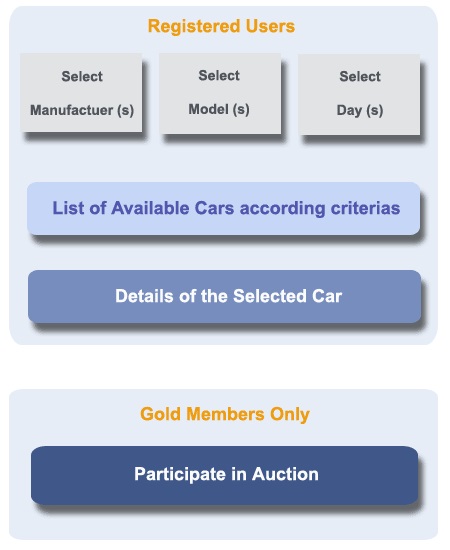
Task: View Details of the Selected Car
Action: click(224, 296)
